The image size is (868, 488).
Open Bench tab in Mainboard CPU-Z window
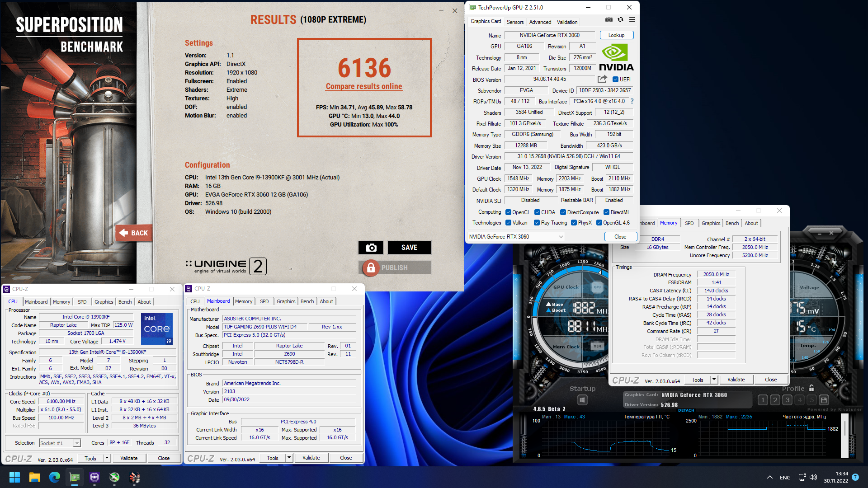(x=307, y=301)
